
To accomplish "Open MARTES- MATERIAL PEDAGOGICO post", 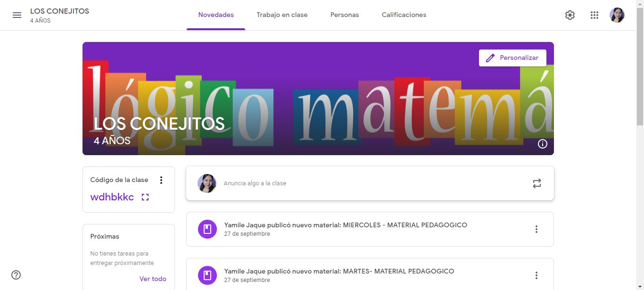I will (370, 274).
